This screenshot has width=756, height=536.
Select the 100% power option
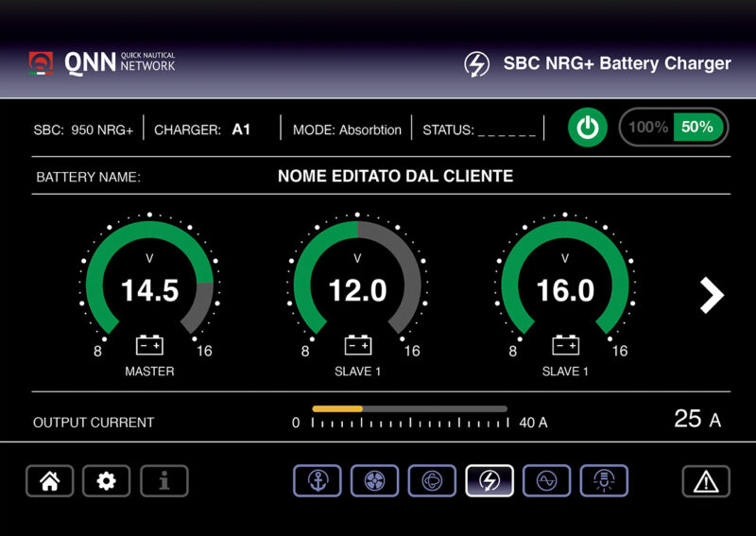pyautogui.click(x=647, y=128)
